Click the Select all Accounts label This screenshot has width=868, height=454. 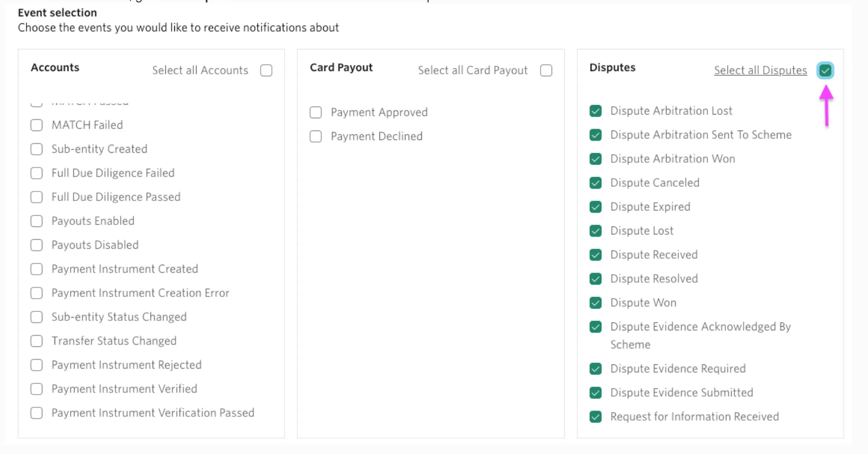coord(200,71)
